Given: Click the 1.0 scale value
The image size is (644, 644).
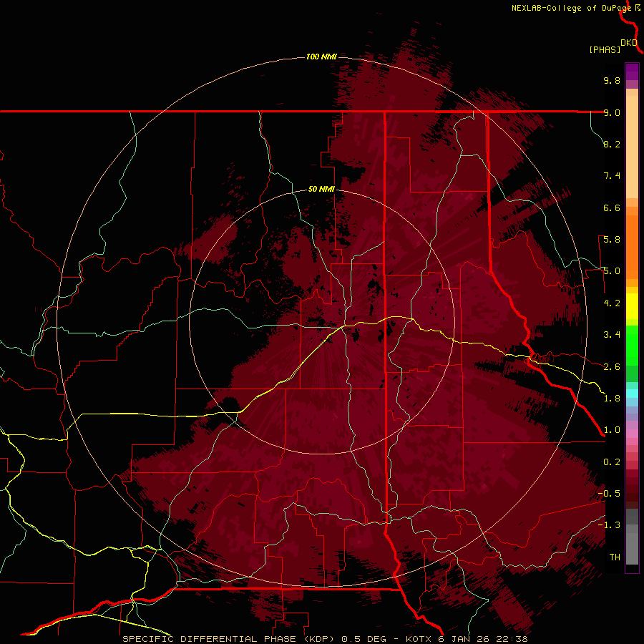Looking at the screenshot, I should pyautogui.click(x=612, y=430).
